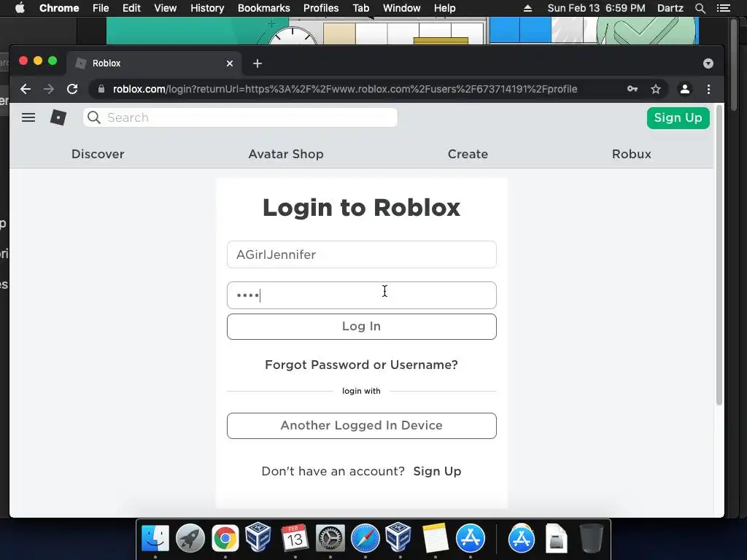Image resolution: width=747 pixels, height=560 pixels.
Task: Open the Chrome app menu
Action: 59,8
